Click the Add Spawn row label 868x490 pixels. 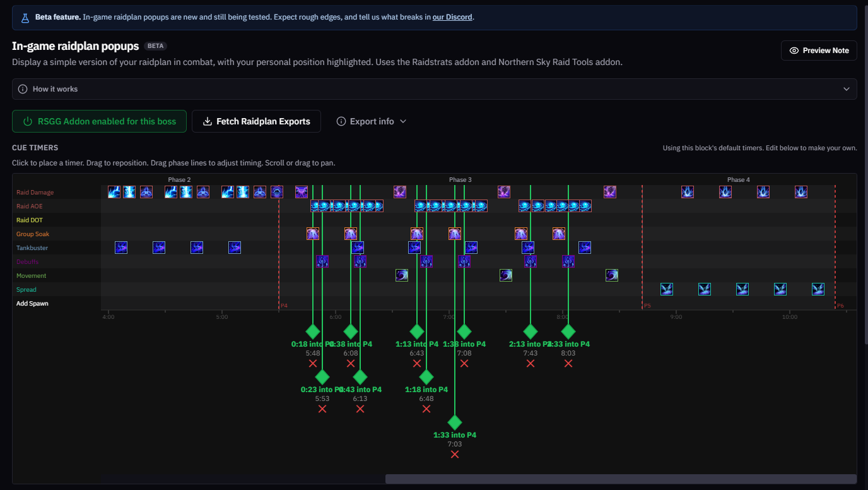[x=32, y=303]
